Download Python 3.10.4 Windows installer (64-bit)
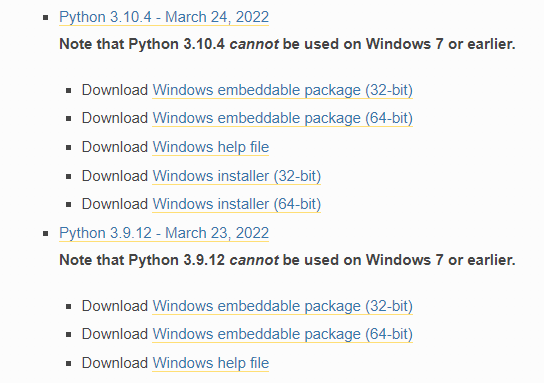The height and width of the screenshot is (383, 544). tap(237, 204)
